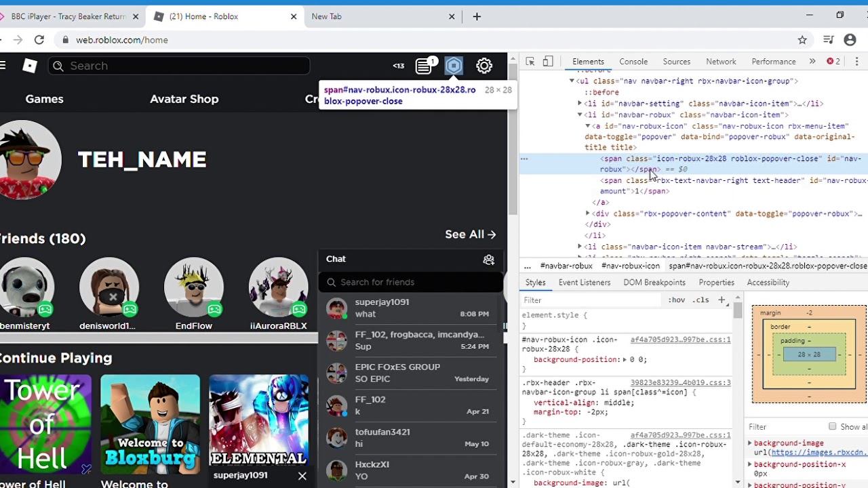The image size is (868, 488).
Task: Open the Avatar Shop navigation link
Action: [x=184, y=99]
